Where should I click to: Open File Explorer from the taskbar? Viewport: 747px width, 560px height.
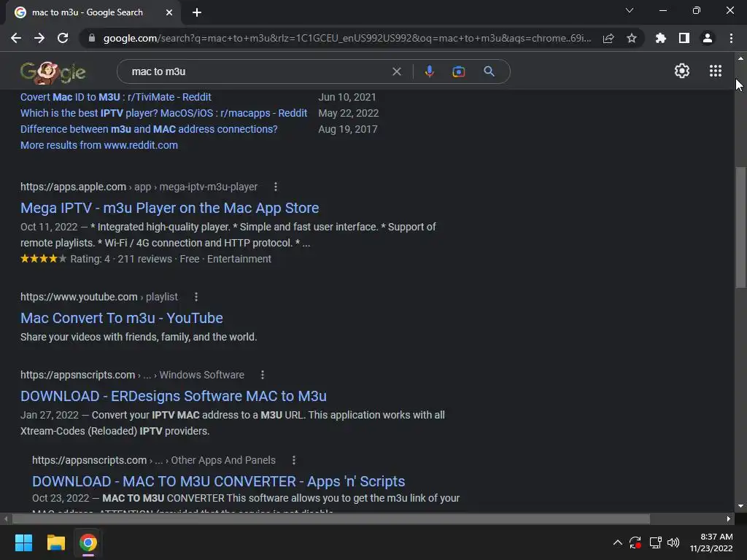(55, 542)
